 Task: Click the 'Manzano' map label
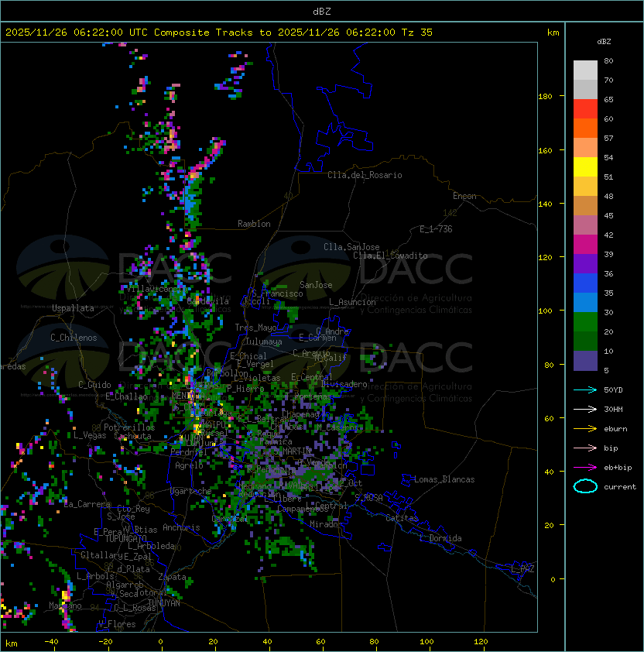pyautogui.click(x=65, y=606)
